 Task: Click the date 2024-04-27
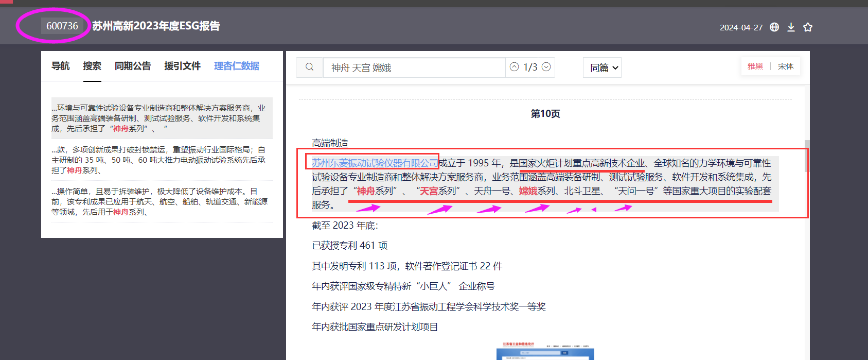pyautogui.click(x=741, y=27)
